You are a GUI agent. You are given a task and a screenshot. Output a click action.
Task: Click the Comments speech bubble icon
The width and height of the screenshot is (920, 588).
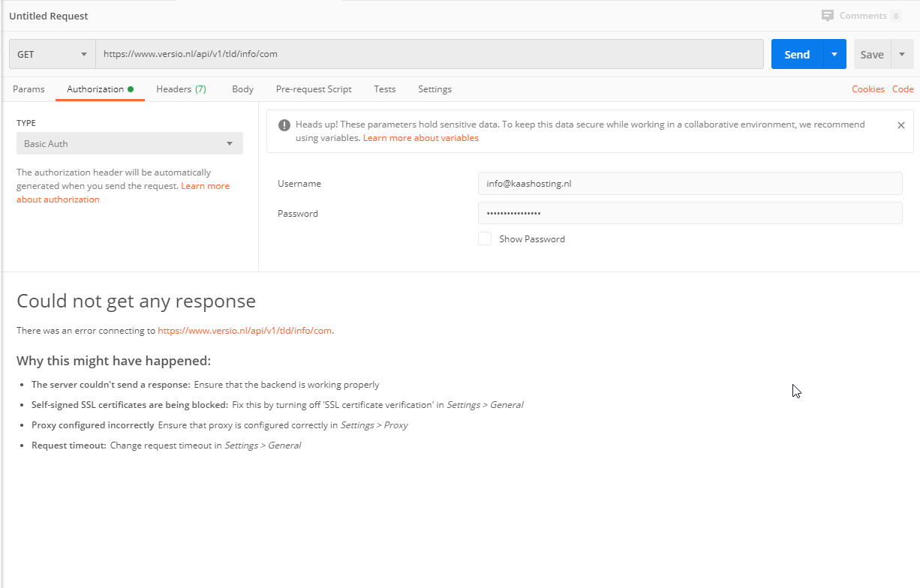pos(828,16)
